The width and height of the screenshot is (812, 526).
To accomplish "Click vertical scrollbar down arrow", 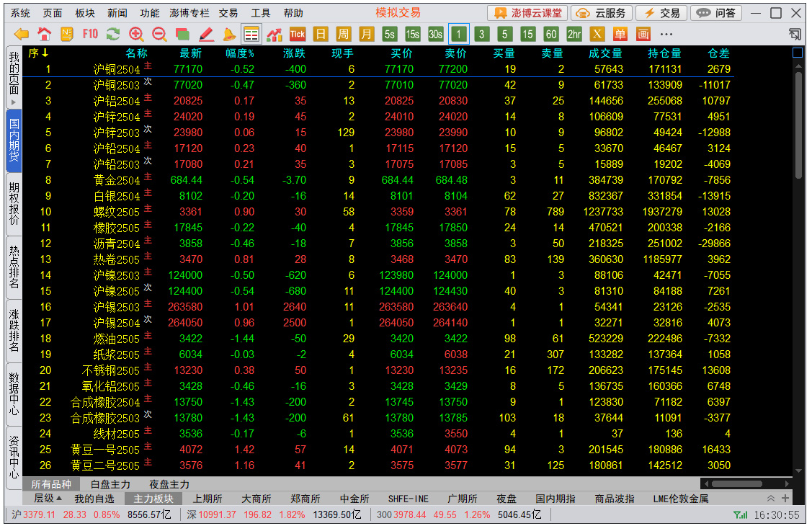I will 798,471.
